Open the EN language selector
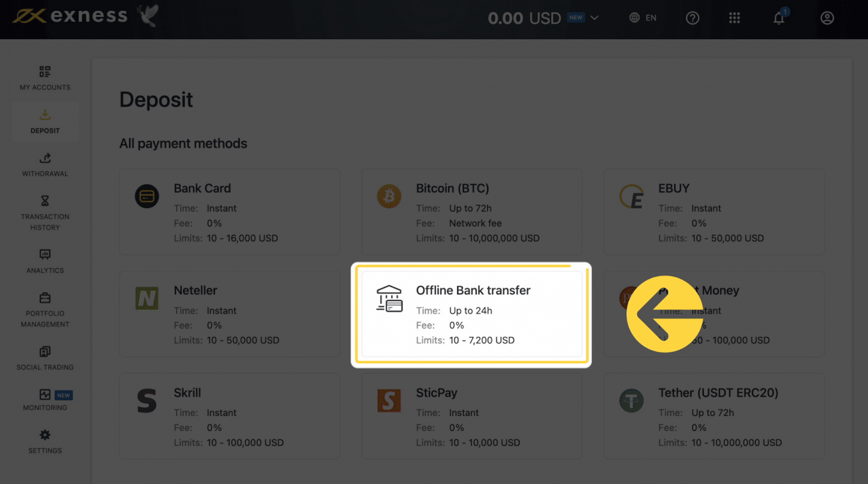Screen dimensions: 868x484 coord(643,18)
